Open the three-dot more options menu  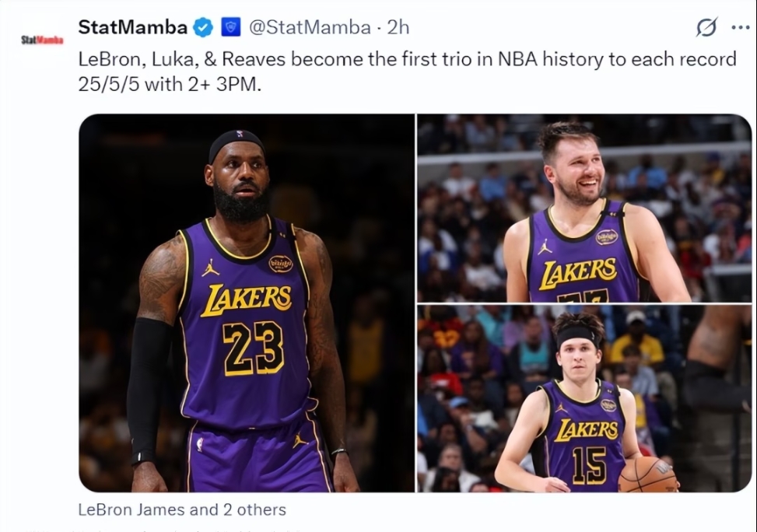click(740, 28)
